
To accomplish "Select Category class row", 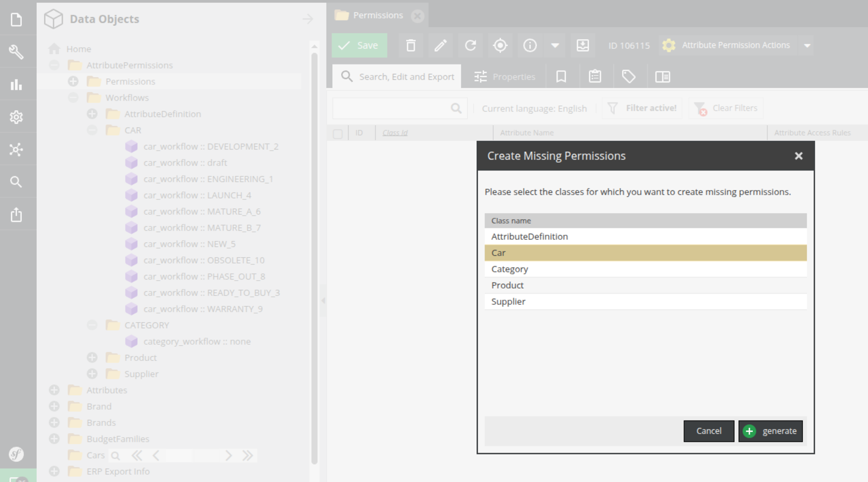I will pyautogui.click(x=646, y=269).
